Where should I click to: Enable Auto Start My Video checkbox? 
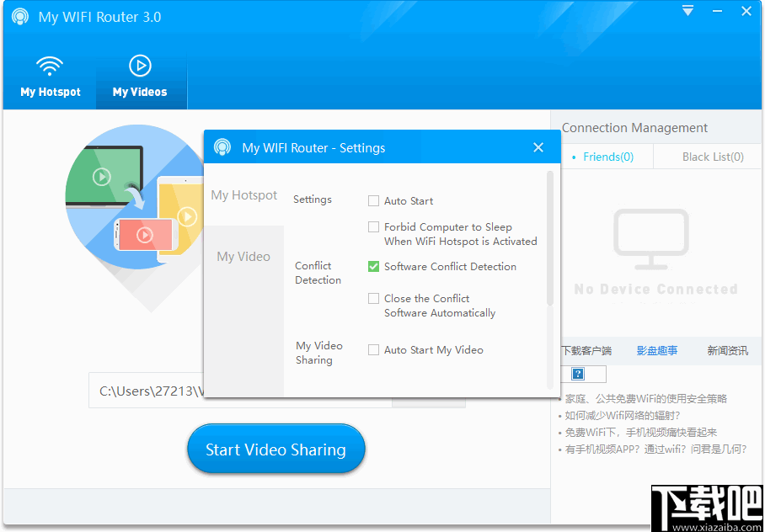(373, 349)
